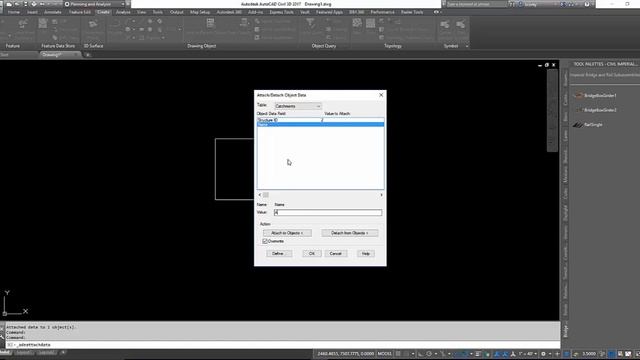This screenshot has height=360, width=640.
Task: Toggle polar tracking status icon
Action: coord(429,354)
